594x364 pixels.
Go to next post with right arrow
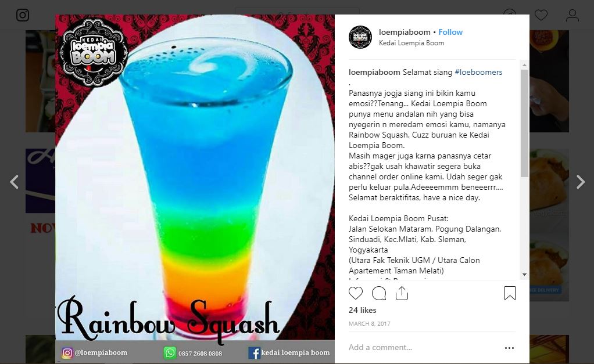(581, 182)
